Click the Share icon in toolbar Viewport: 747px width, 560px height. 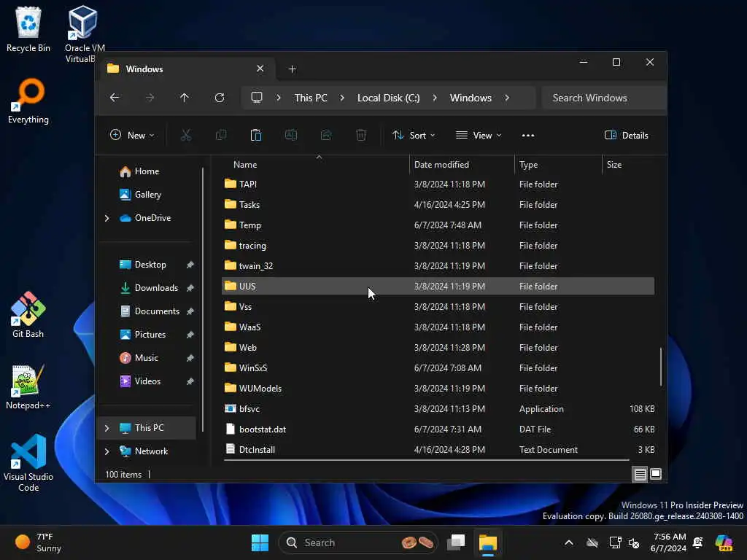[x=326, y=135]
